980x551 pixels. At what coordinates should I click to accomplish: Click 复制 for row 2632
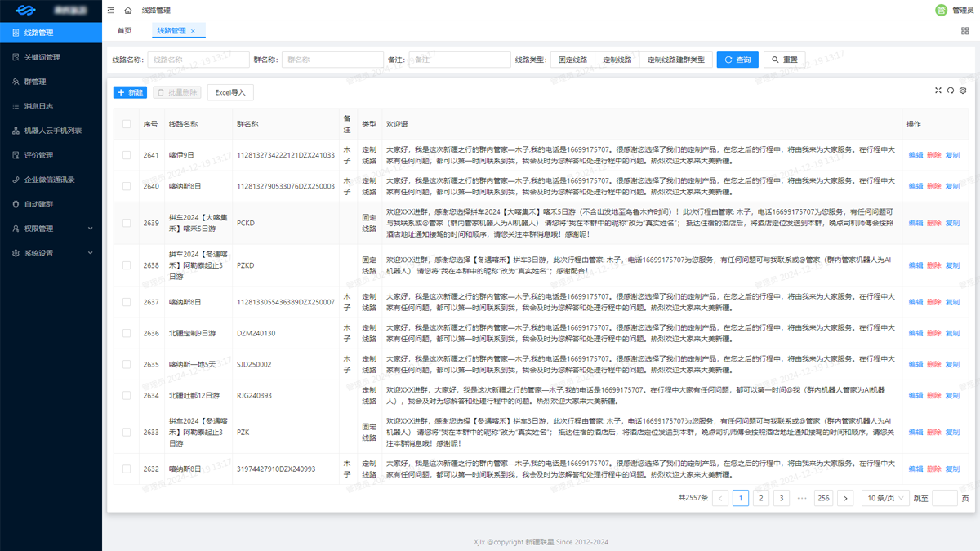952,469
